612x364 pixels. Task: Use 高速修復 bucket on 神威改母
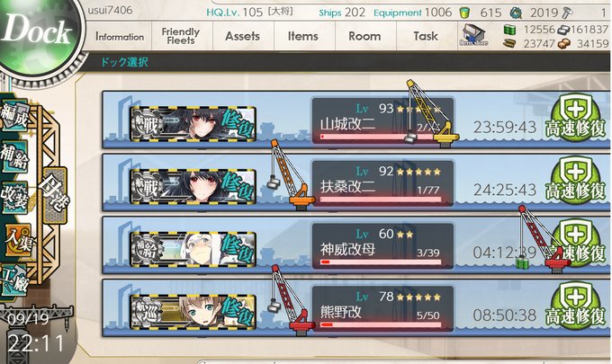pos(576,243)
